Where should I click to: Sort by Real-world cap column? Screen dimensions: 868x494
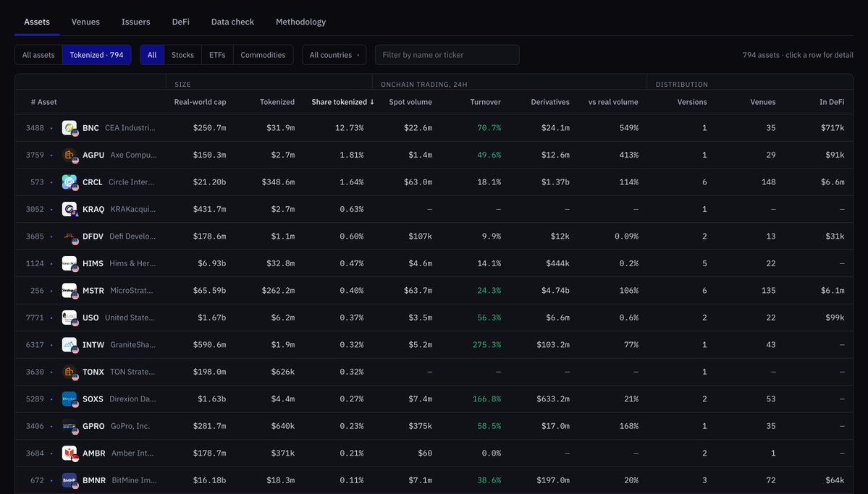(x=200, y=102)
